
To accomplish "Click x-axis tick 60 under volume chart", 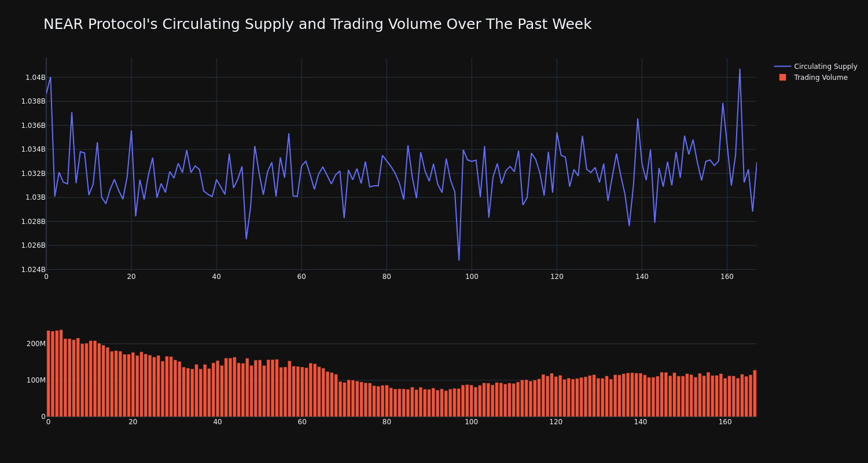I will click(x=302, y=422).
